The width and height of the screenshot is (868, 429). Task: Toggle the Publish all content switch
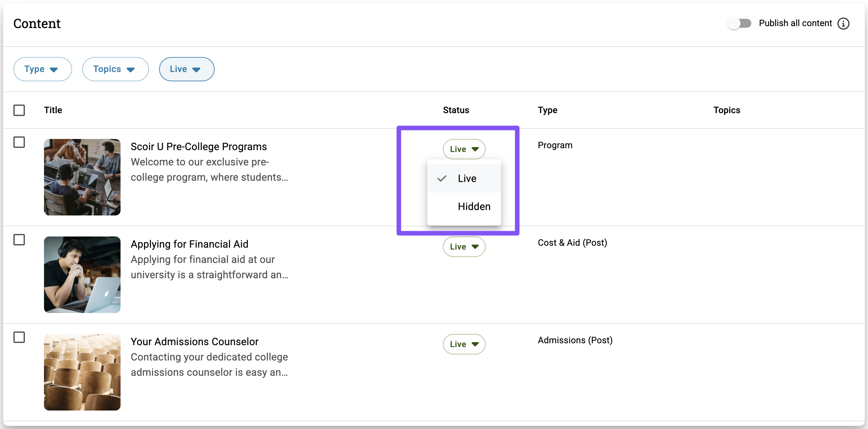click(739, 24)
